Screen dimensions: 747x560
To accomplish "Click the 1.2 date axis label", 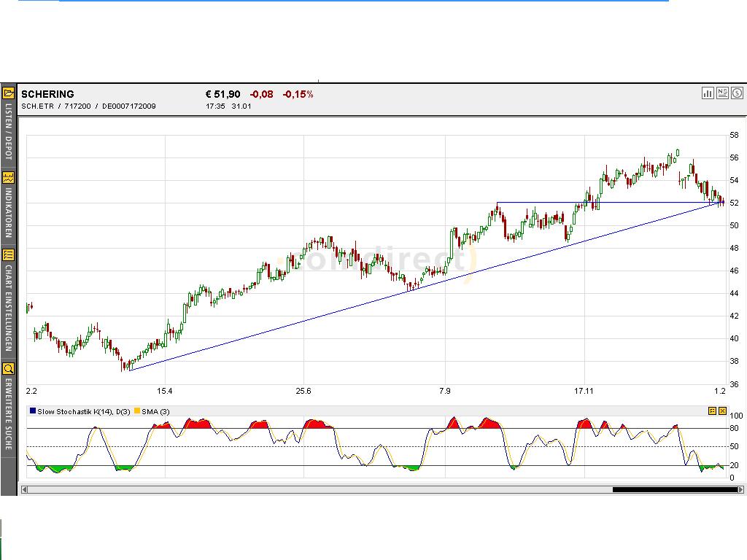I will tap(720, 391).
